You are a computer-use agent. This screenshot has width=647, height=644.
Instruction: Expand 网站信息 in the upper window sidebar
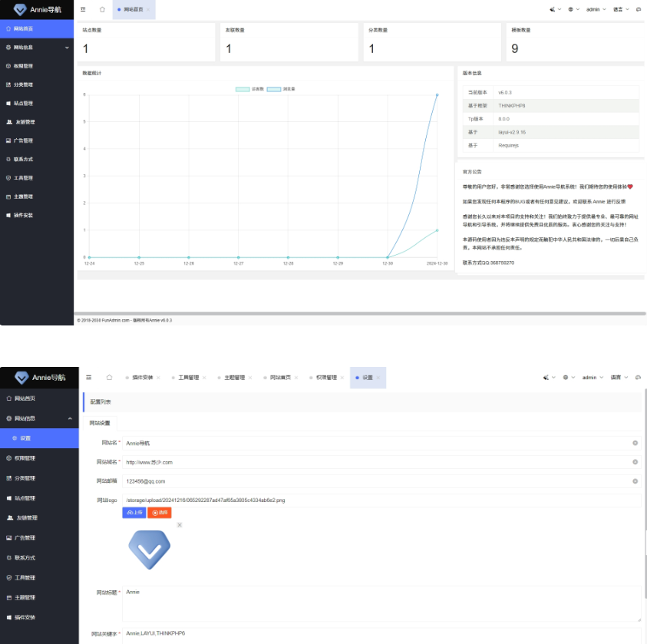coord(37,48)
